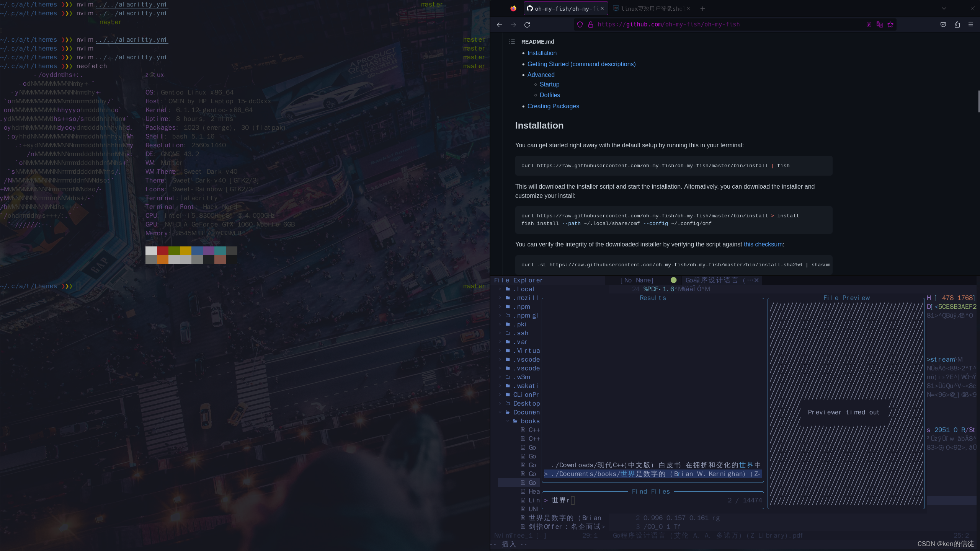The width and height of the screenshot is (980, 551).
Task: Click the translate page icon
Action: pos(879,24)
